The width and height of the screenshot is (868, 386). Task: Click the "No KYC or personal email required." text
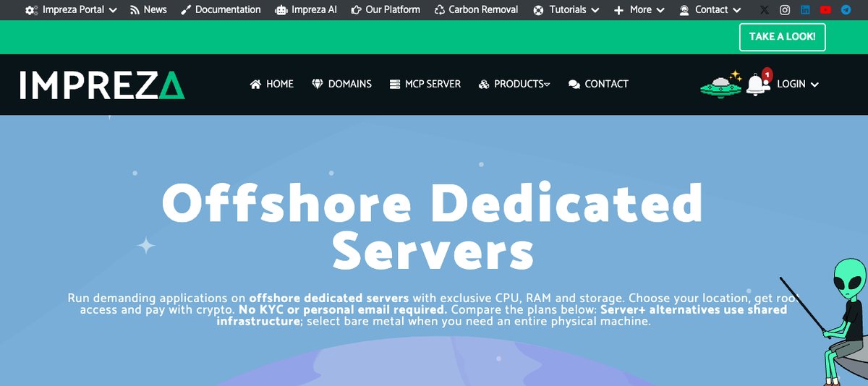pos(344,309)
